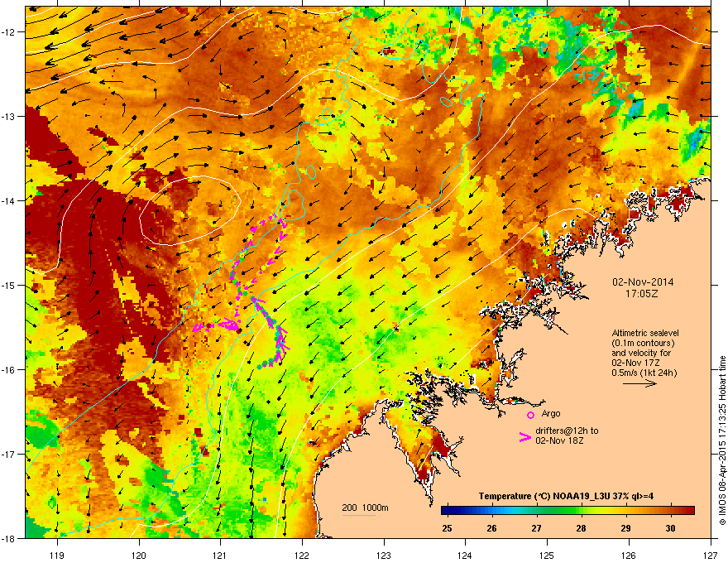This screenshot has width=728, height=563.
Task: Click longitude axis label 127
Action: point(711,555)
